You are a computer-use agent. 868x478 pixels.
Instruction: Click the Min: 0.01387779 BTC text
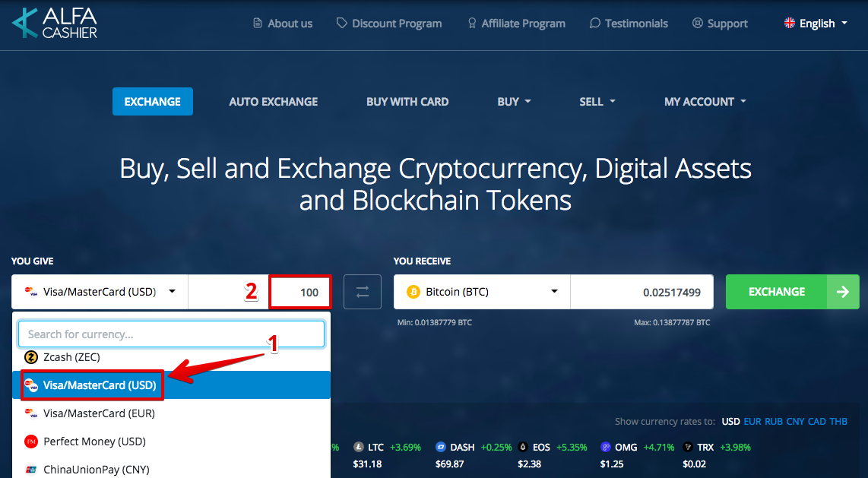[x=435, y=322]
